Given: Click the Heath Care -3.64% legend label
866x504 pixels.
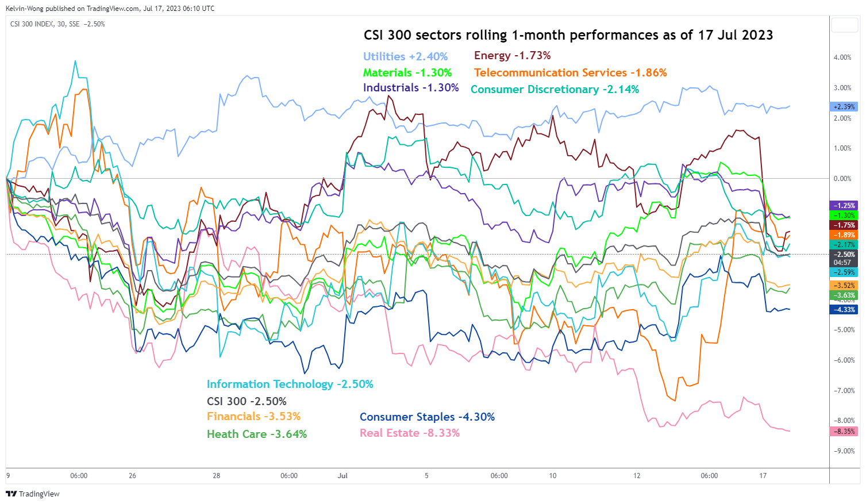Looking at the screenshot, I should (x=256, y=434).
